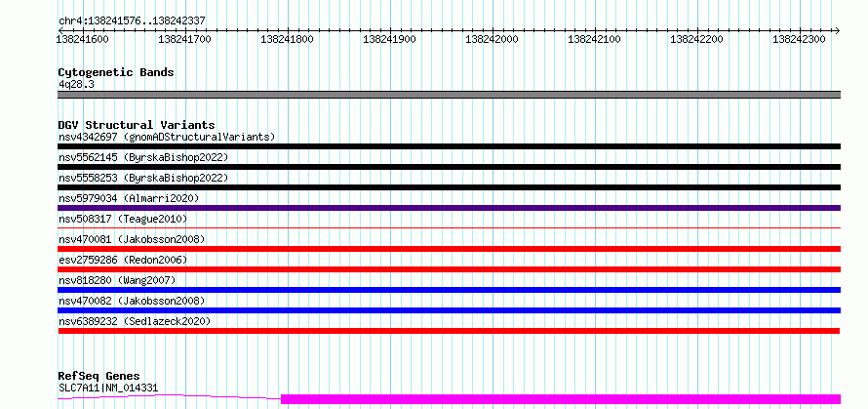Click the esv2759286 Redon2006 variant bar
The width and height of the screenshot is (868, 409).
point(449,269)
